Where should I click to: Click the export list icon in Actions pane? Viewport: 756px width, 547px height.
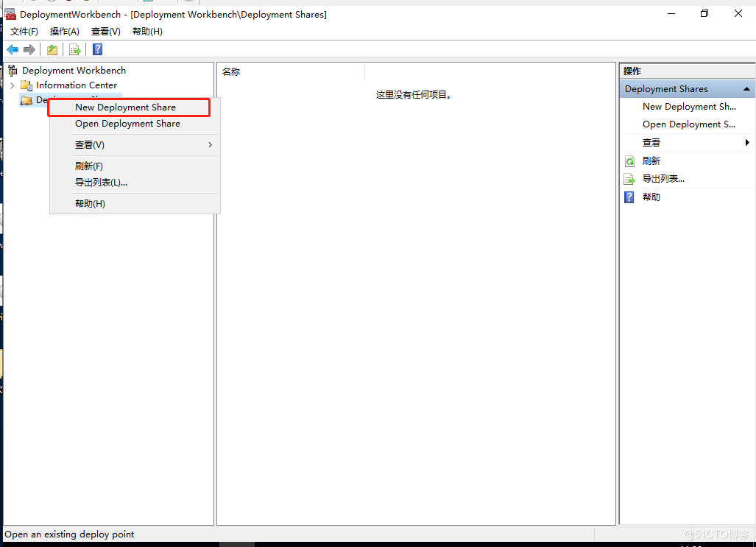coord(629,179)
